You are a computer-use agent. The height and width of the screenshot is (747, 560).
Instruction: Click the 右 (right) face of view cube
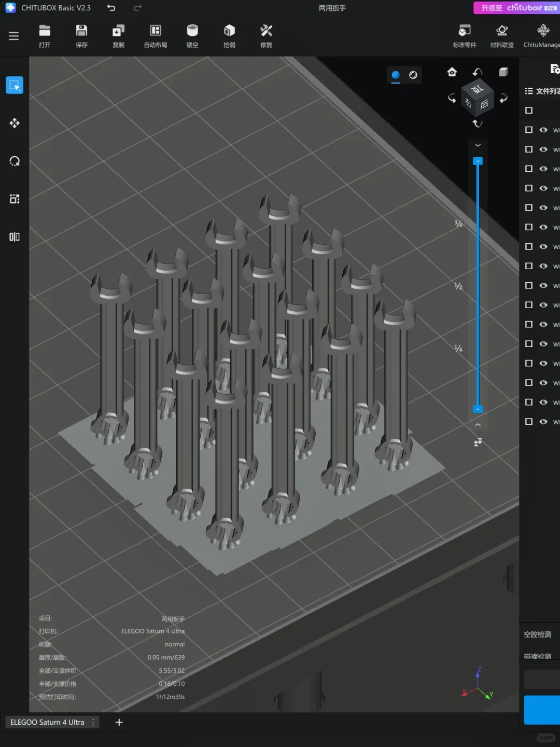(468, 103)
